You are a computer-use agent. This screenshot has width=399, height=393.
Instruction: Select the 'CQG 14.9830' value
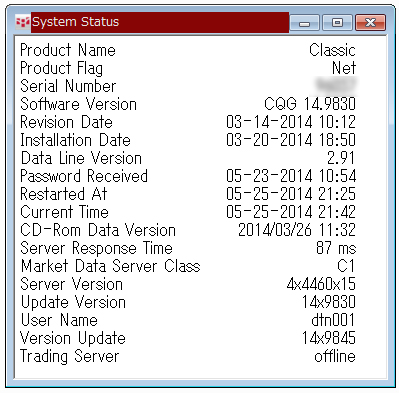tap(310, 104)
